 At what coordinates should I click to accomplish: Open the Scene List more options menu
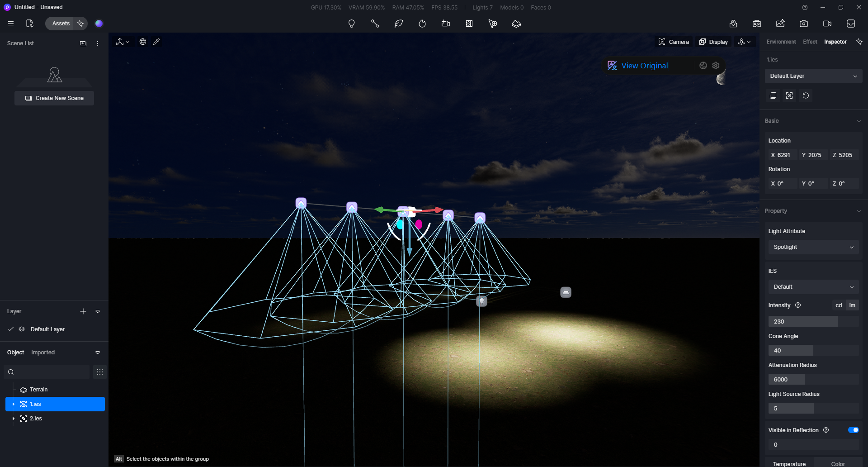tap(98, 43)
